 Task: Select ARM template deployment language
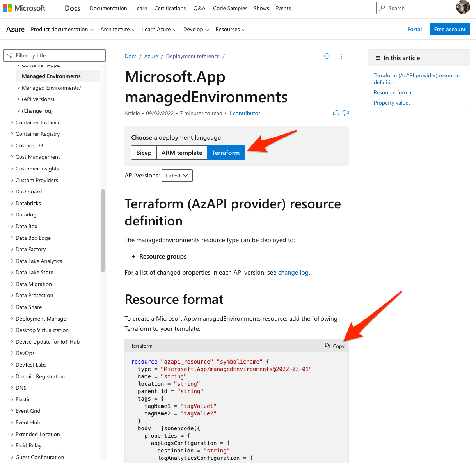coord(182,153)
